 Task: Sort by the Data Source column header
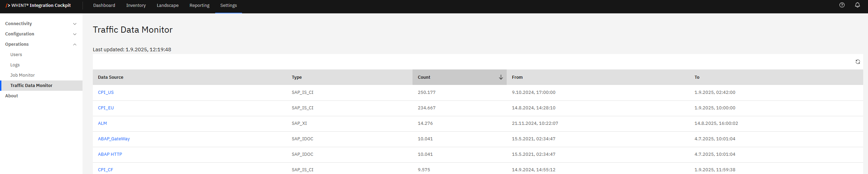pyautogui.click(x=111, y=77)
